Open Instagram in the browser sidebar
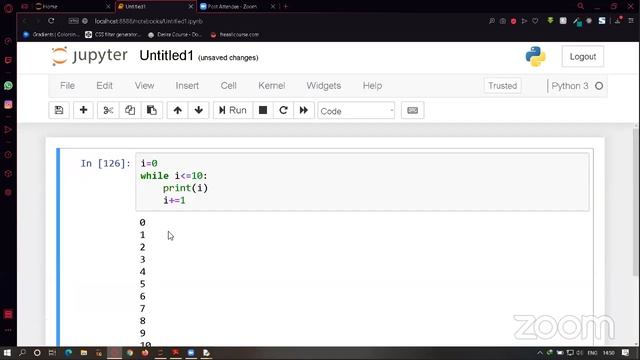Viewport: 640px width, 360px height. pos(8,104)
